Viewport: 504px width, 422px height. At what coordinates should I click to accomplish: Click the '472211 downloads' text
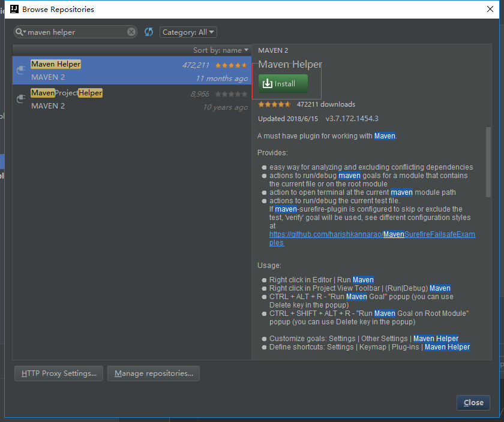(x=326, y=104)
